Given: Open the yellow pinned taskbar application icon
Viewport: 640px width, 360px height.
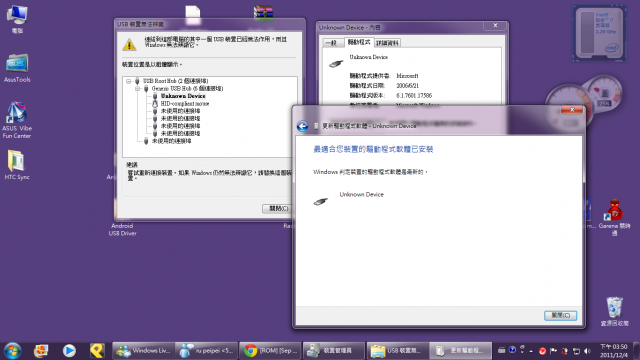Looking at the screenshot, I should point(97,351).
